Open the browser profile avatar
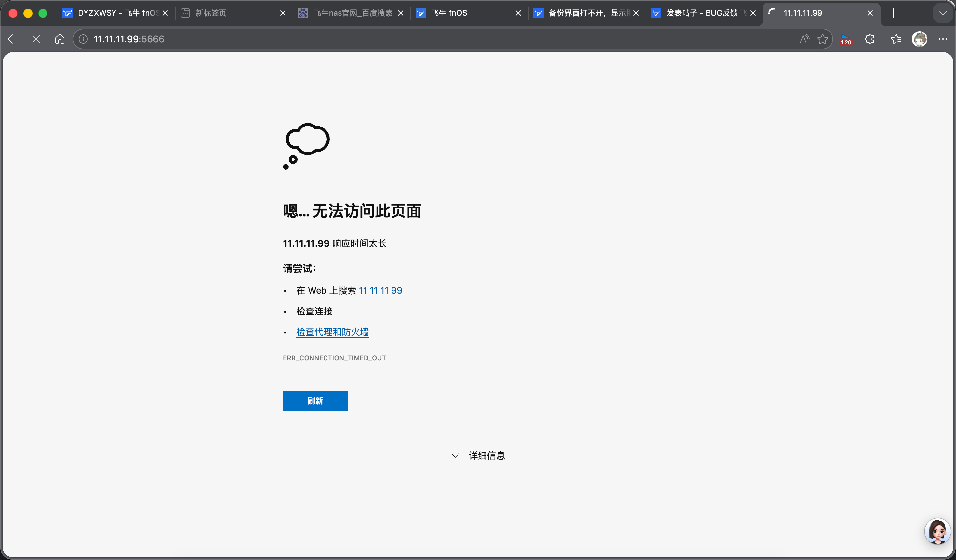 [x=920, y=39]
